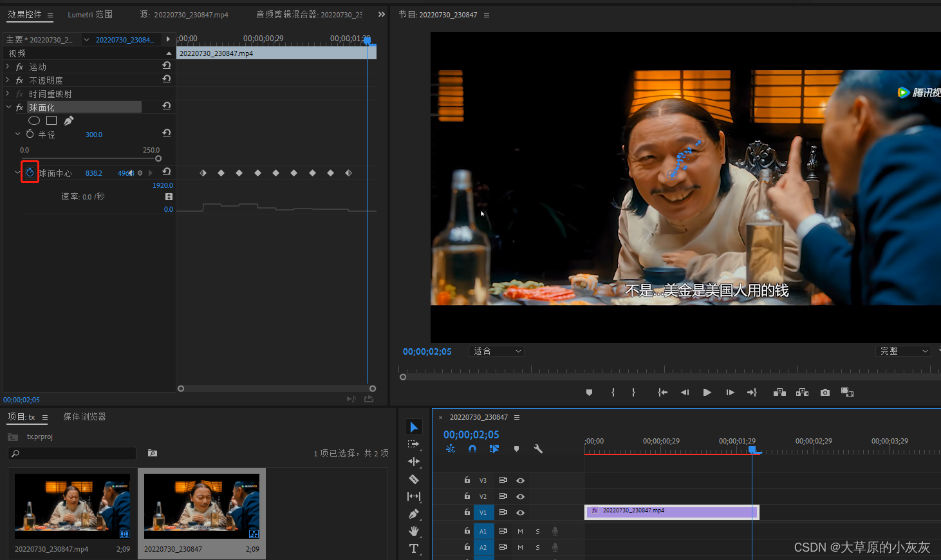941x560 pixels.
Task: Open timeline display settings wrench
Action: 538,449
